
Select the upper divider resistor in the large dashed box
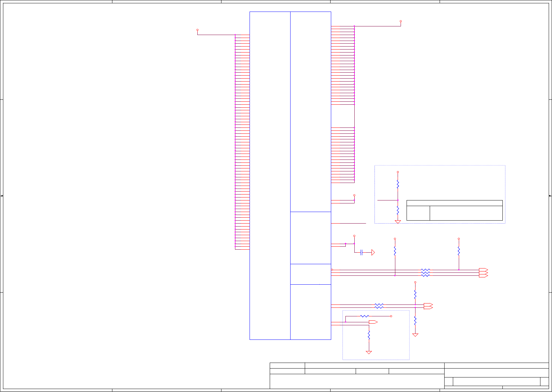tap(398, 184)
